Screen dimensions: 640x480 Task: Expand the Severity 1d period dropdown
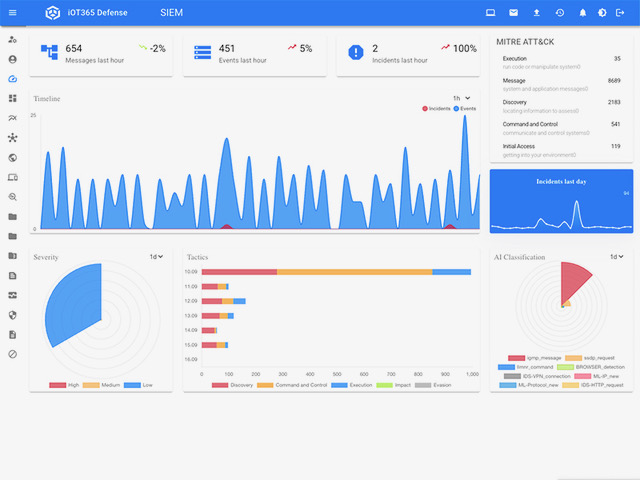click(156, 257)
